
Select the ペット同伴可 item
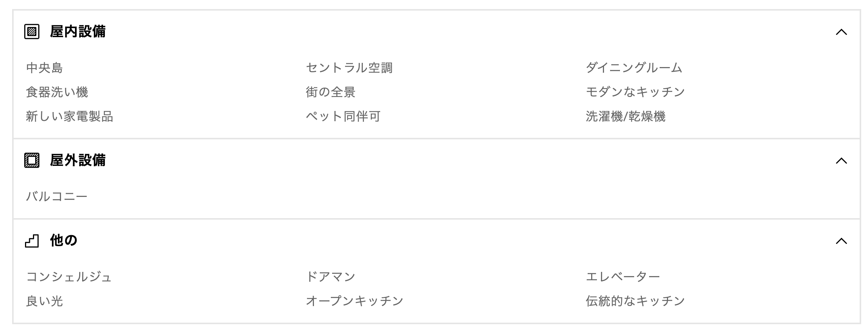click(x=343, y=117)
